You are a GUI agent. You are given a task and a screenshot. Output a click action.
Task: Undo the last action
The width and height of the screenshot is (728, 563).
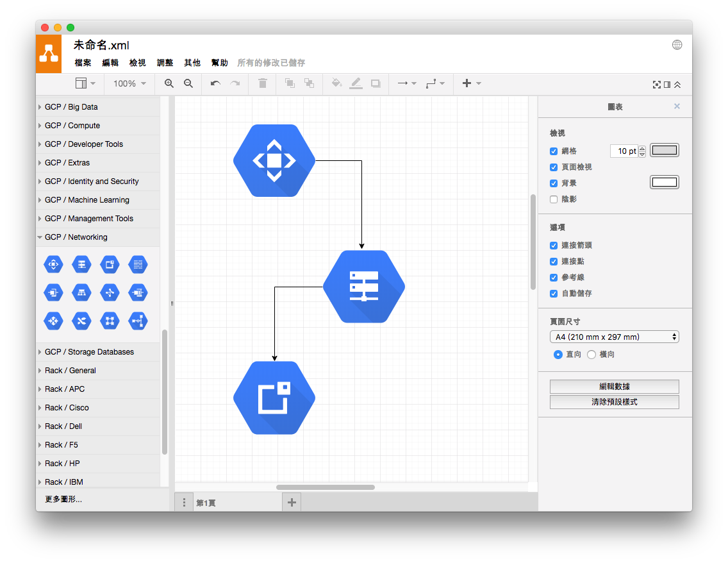(x=215, y=83)
